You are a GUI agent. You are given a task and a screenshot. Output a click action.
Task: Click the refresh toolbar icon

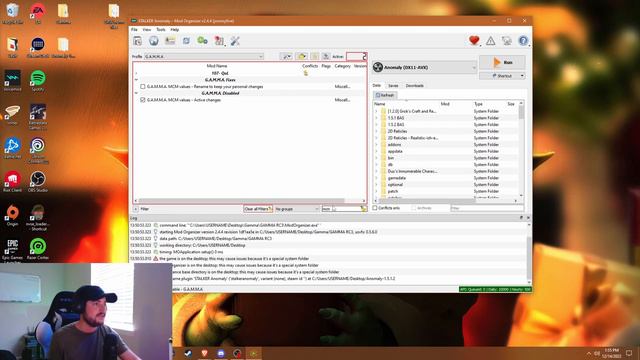(x=186, y=41)
